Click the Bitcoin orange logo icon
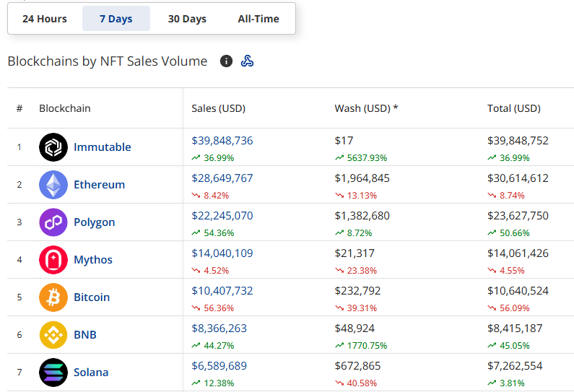 (x=53, y=297)
